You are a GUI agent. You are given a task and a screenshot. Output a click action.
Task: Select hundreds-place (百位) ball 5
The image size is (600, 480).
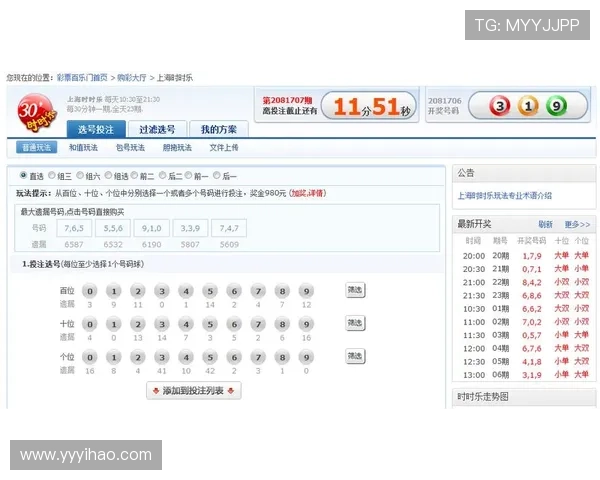click(x=210, y=291)
